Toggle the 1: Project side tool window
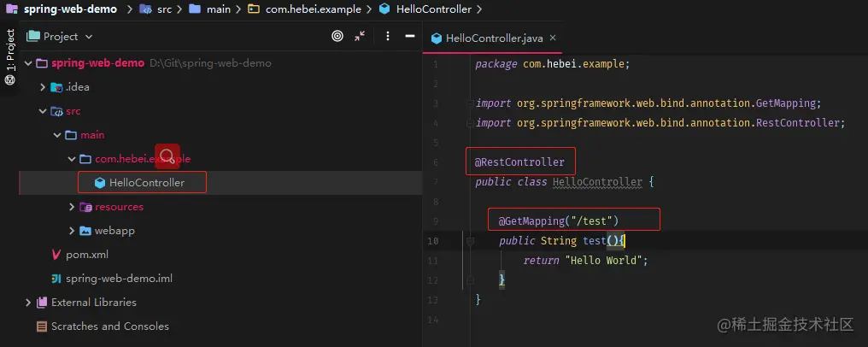The width and height of the screenshot is (868, 347). pyautogui.click(x=9, y=56)
